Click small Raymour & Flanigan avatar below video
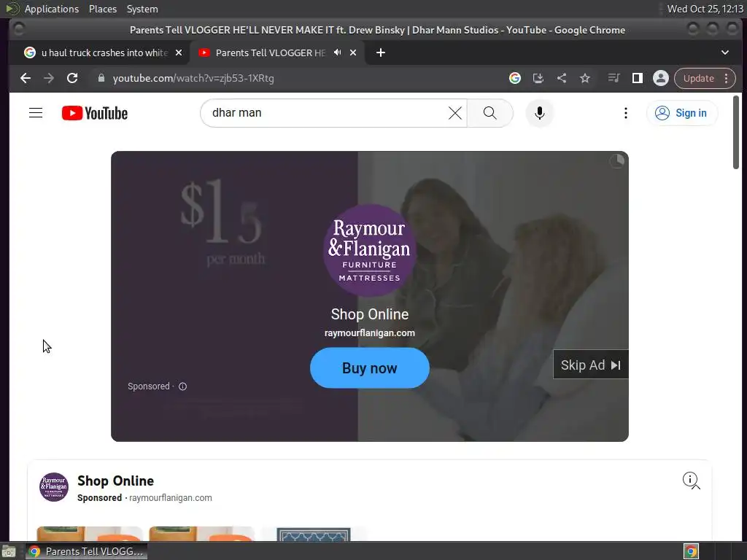 (x=54, y=486)
